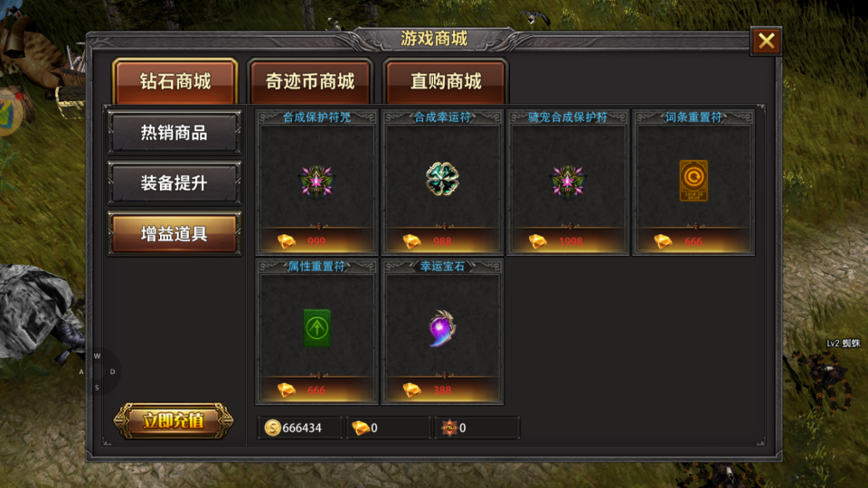Click the gold coin balance icon
This screenshot has width=868, height=488.
(272, 427)
